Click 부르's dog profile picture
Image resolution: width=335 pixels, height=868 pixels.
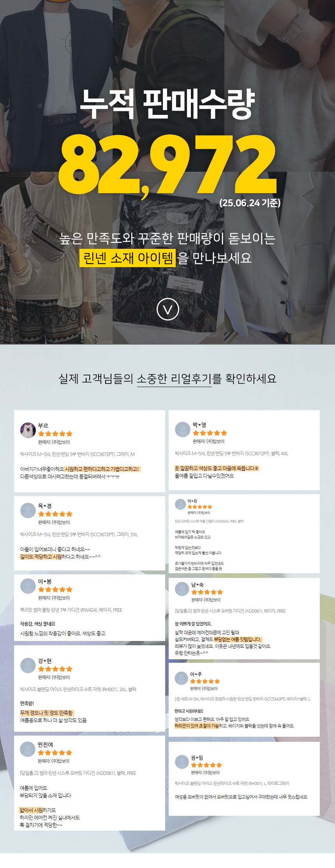pyautogui.click(x=28, y=430)
